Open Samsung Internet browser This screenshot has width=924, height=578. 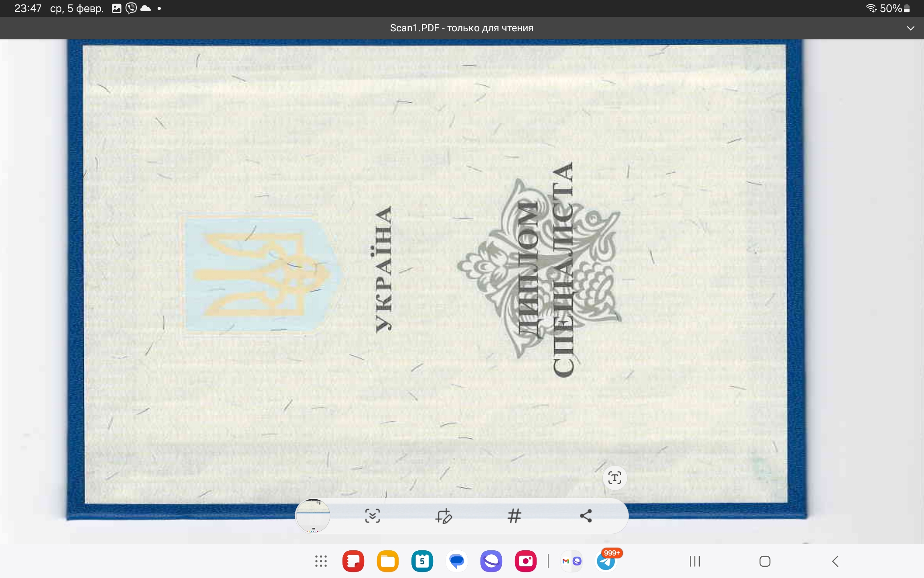coord(491,561)
